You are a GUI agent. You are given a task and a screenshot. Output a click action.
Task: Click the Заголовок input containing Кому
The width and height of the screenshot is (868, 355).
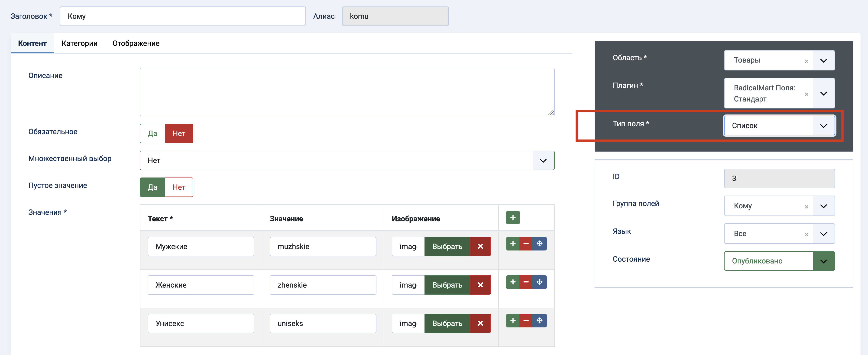[182, 16]
